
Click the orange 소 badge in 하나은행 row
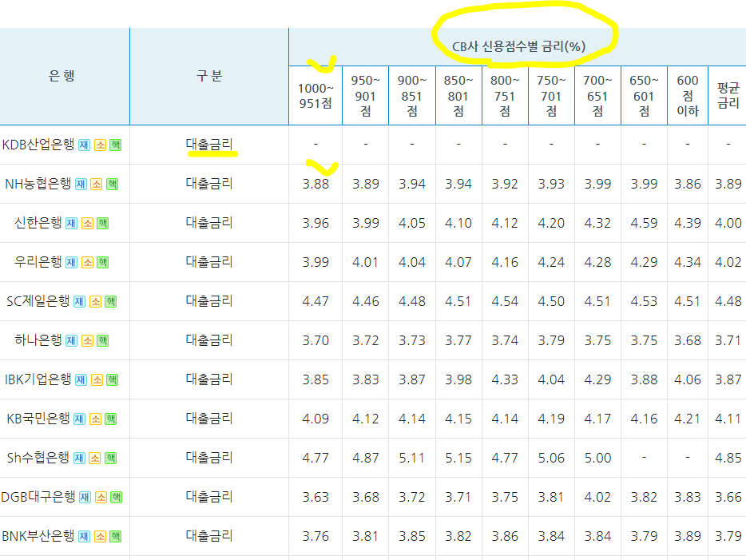pyautogui.click(x=87, y=340)
